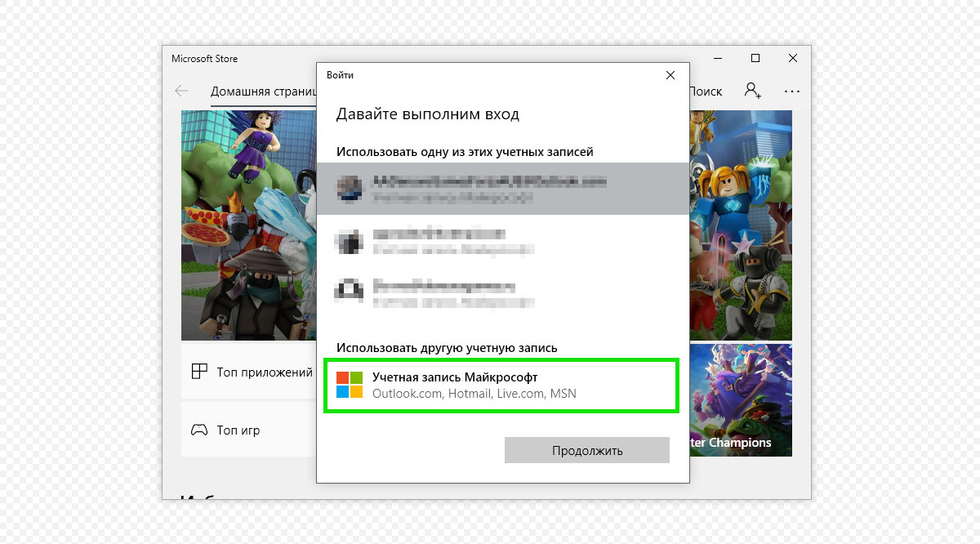
Task: Select the highlighted first account in the list
Action: [x=500, y=189]
